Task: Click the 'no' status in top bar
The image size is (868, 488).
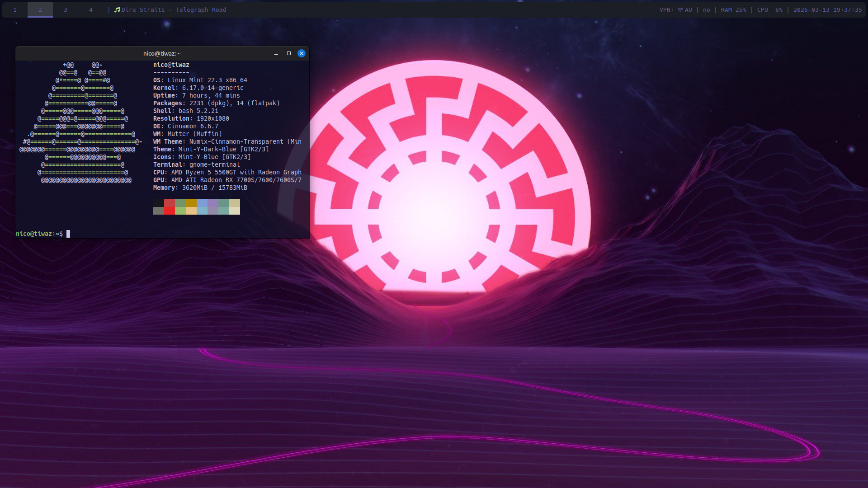Action: (706, 10)
